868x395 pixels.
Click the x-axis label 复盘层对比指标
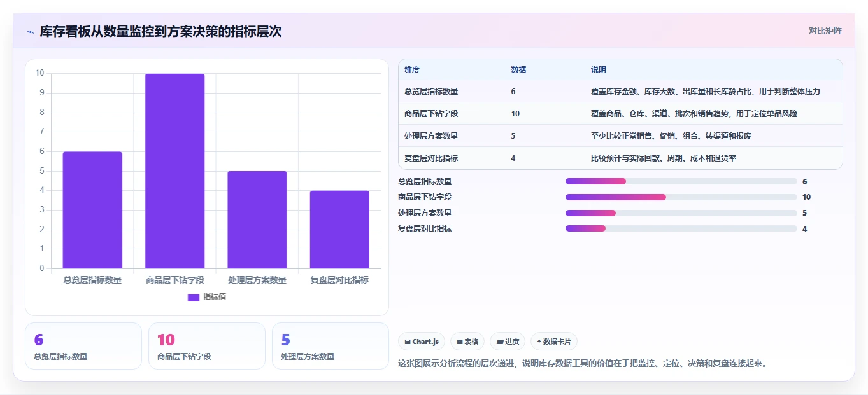[x=339, y=280]
